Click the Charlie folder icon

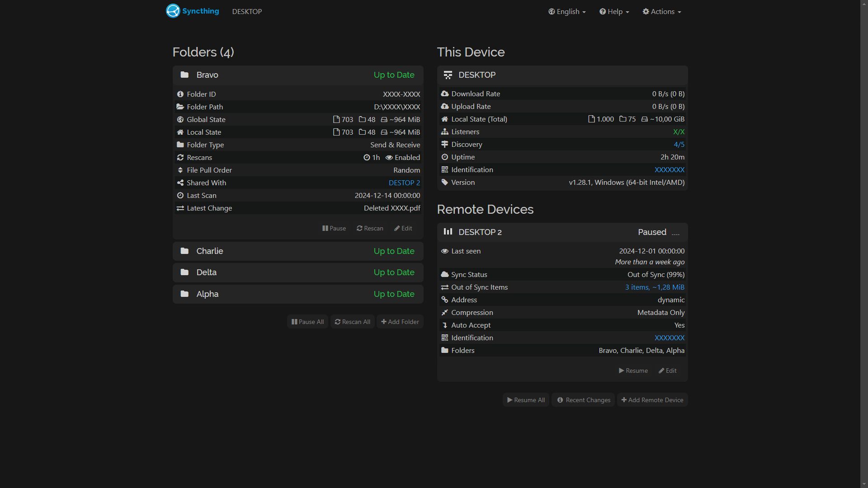[x=184, y=251]
